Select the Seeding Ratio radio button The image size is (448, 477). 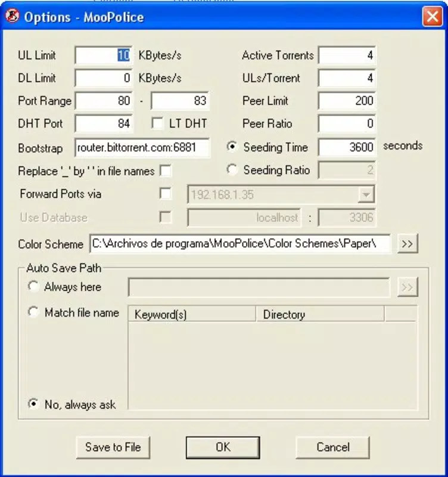[x=232, y=169]
